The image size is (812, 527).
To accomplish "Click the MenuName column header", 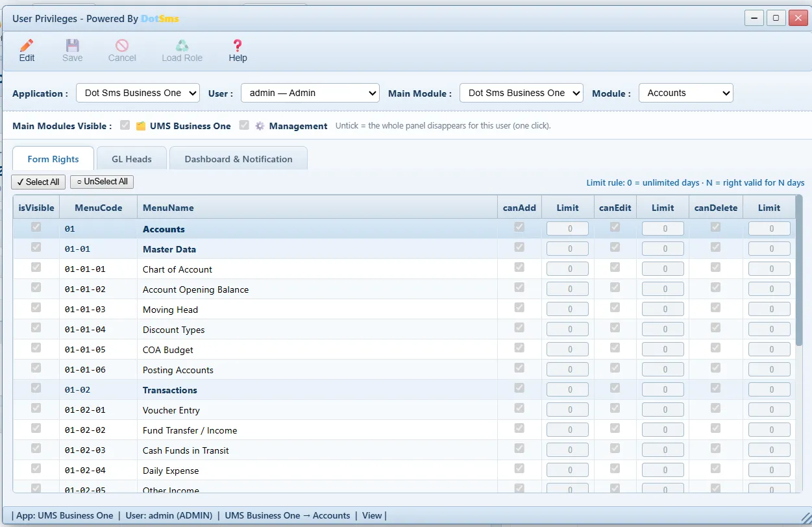I will [317, 208].
